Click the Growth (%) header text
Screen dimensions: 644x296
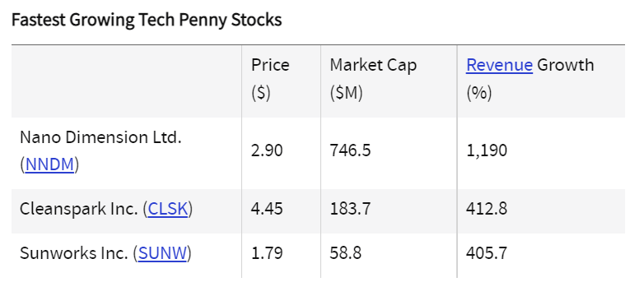[565, 65]
